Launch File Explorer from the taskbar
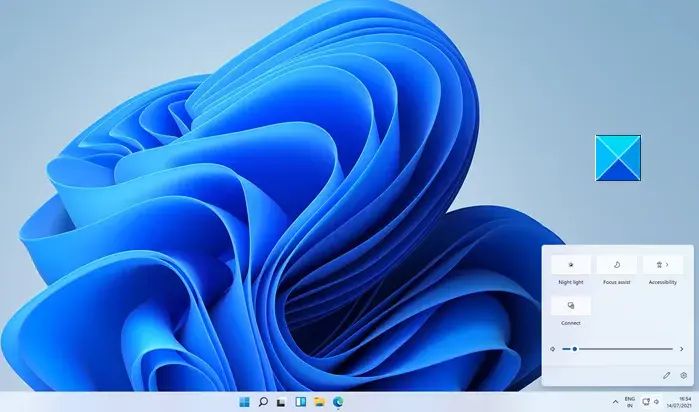699x412 pixels. (319, 402)
